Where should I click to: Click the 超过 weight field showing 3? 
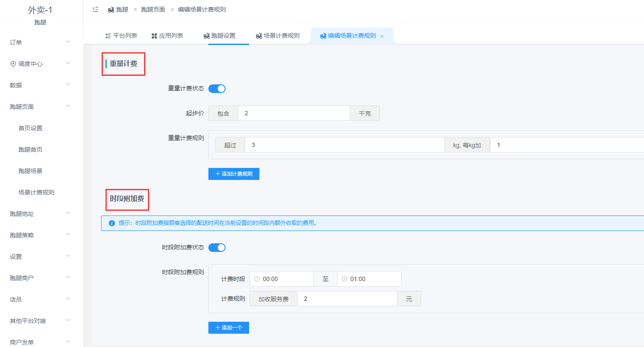345,145
